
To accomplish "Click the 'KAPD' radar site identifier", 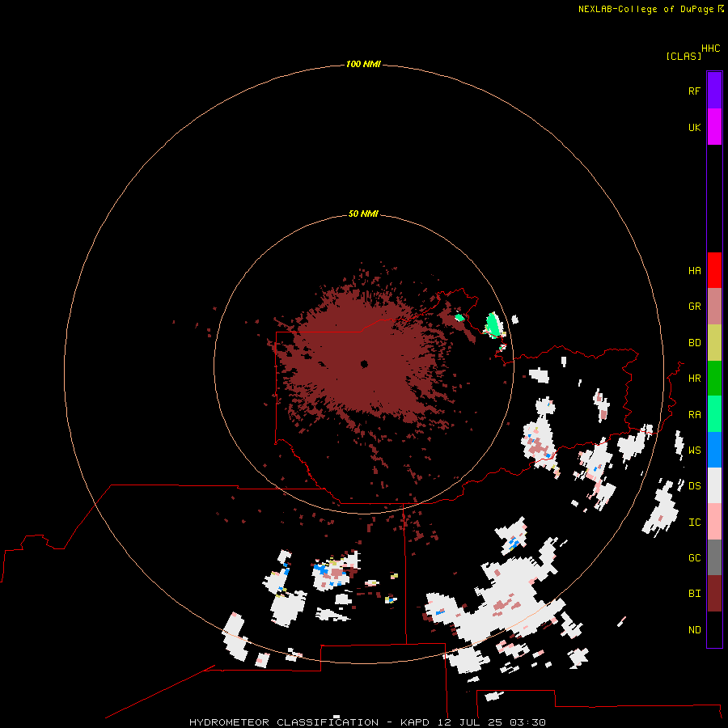I will point(415,722).
